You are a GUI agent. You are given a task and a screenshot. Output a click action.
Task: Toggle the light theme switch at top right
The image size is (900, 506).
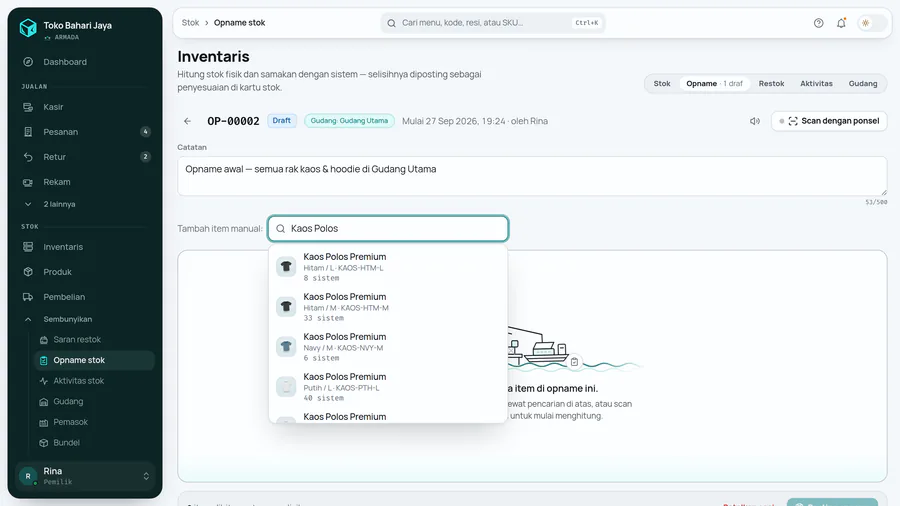[871, 23]
